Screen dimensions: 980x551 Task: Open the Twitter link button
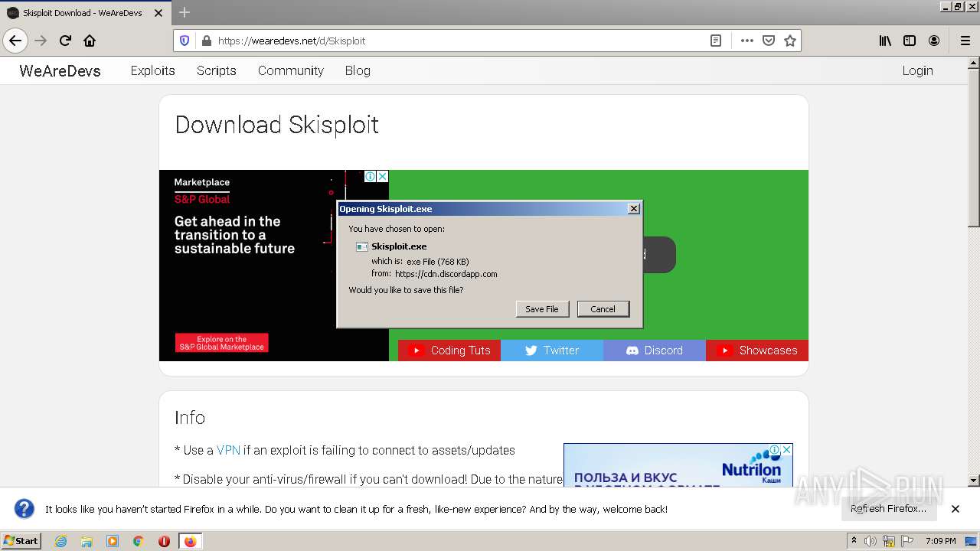[x=552, y=350]
